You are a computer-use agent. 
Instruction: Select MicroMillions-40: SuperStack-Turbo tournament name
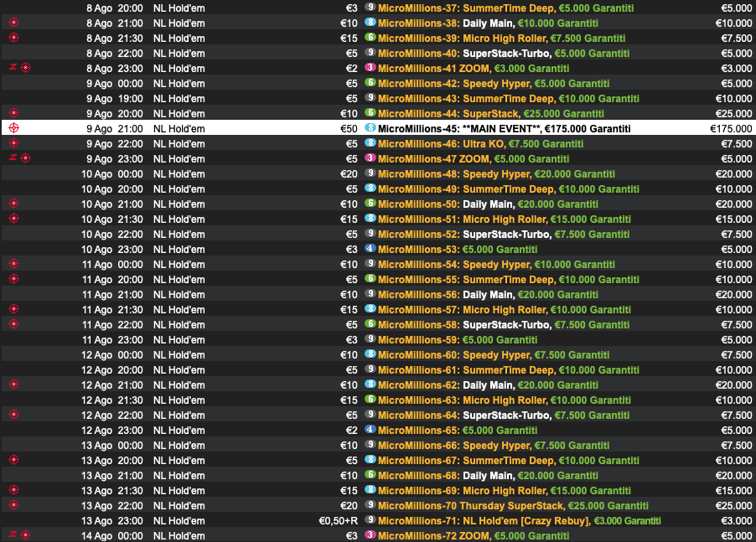[x=504, y=54]
